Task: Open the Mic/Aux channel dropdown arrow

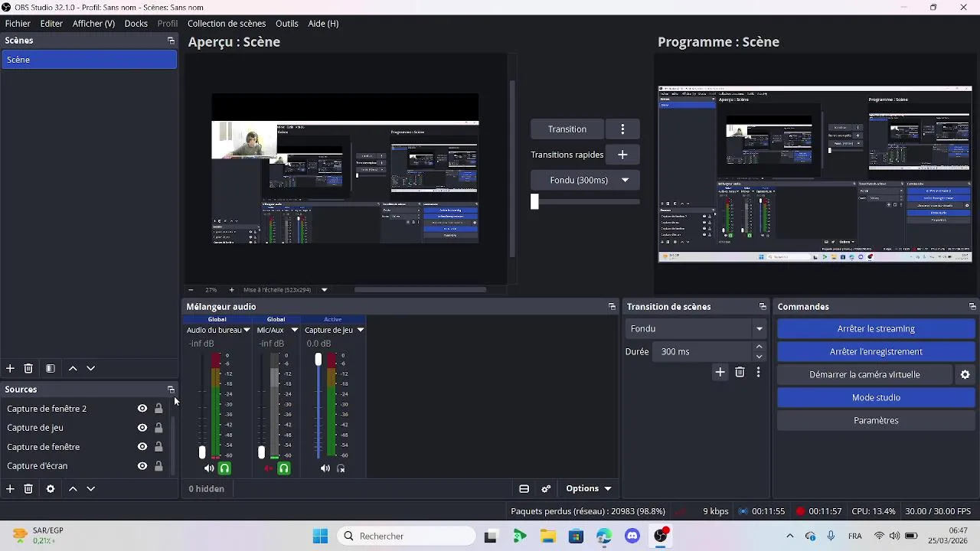Action: pyautogui.click(x=294, y=331)
